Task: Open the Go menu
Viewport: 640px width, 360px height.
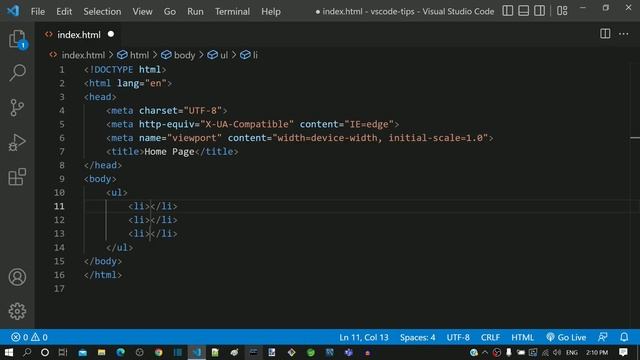Action: point(170,11)
